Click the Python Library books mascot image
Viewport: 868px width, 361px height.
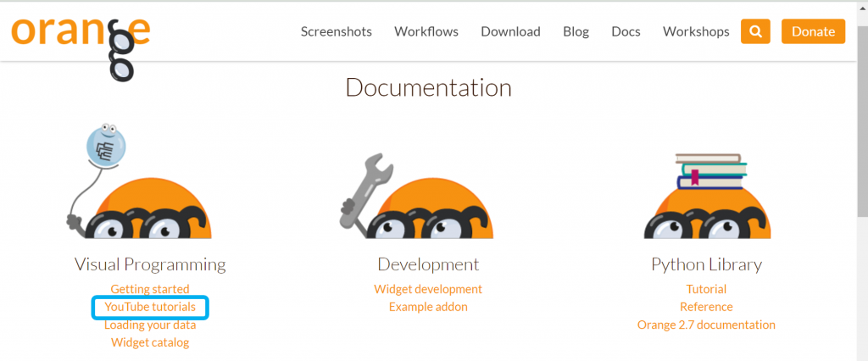click(x=707, y=196)
